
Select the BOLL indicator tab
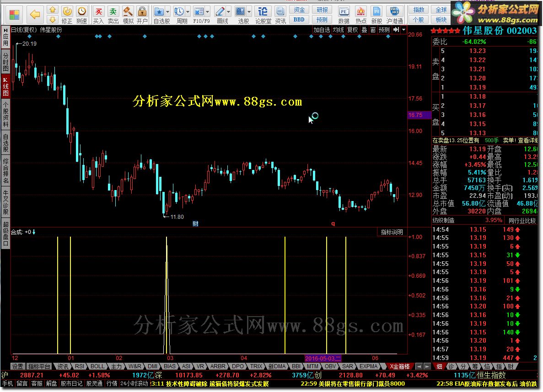(97, 366)
